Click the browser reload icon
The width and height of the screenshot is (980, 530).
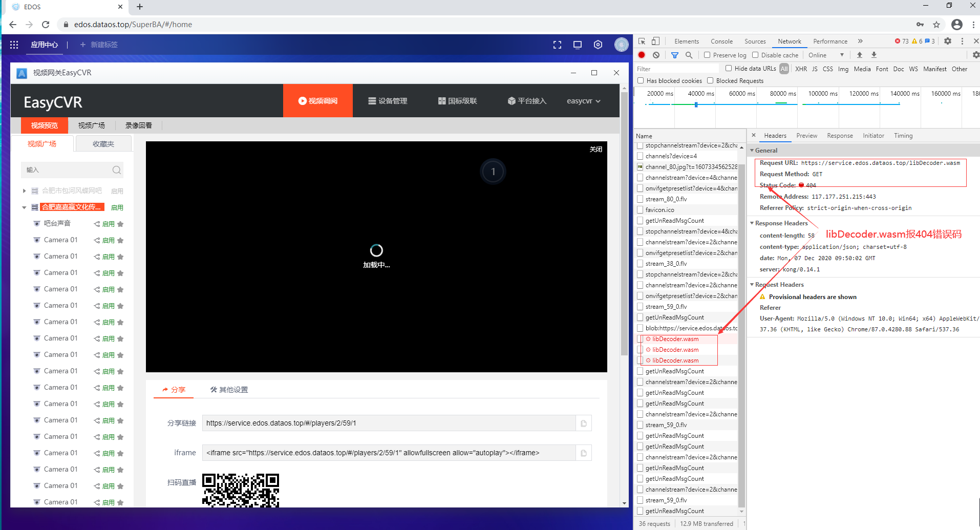point(46,25)
